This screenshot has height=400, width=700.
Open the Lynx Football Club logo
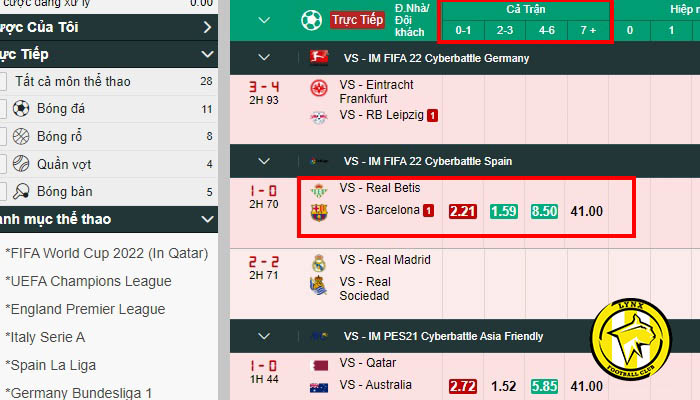click(x=631, y=339)
